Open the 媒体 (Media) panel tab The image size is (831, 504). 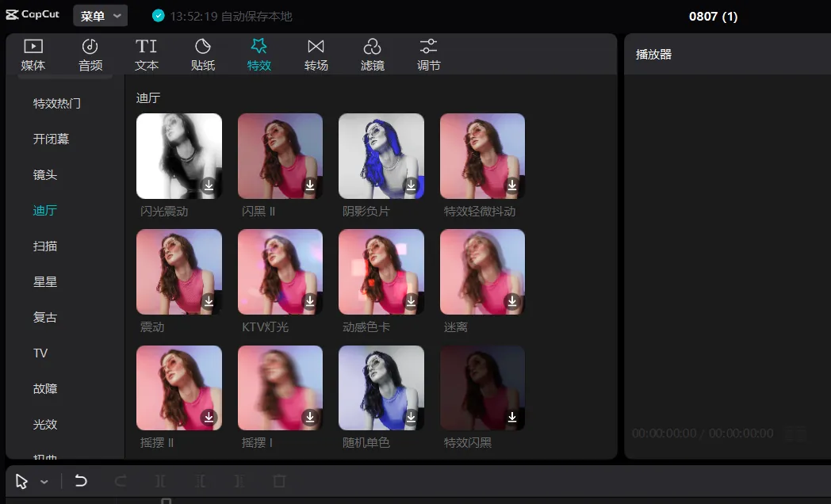click(x=33, y=54)
